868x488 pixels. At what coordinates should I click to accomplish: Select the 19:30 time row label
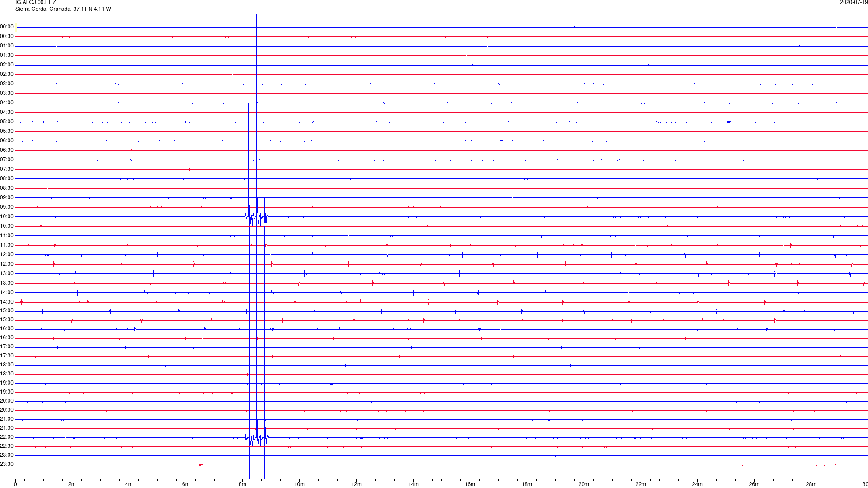click(x=7, y=392)
